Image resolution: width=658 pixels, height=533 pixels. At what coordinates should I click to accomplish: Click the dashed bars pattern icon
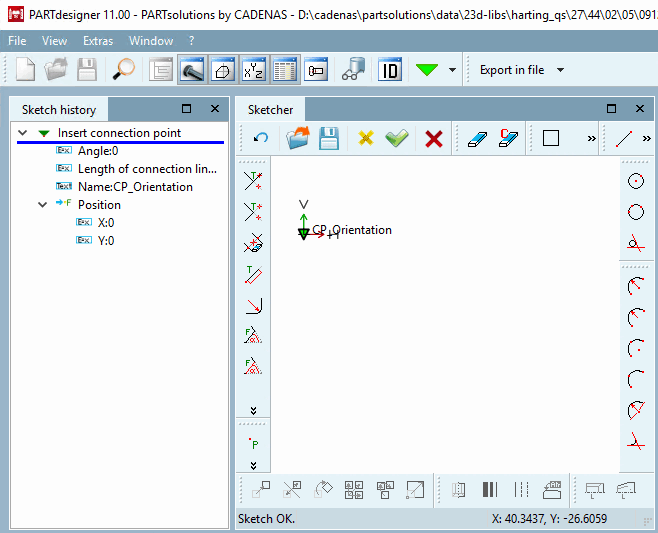tap(521, 490)
